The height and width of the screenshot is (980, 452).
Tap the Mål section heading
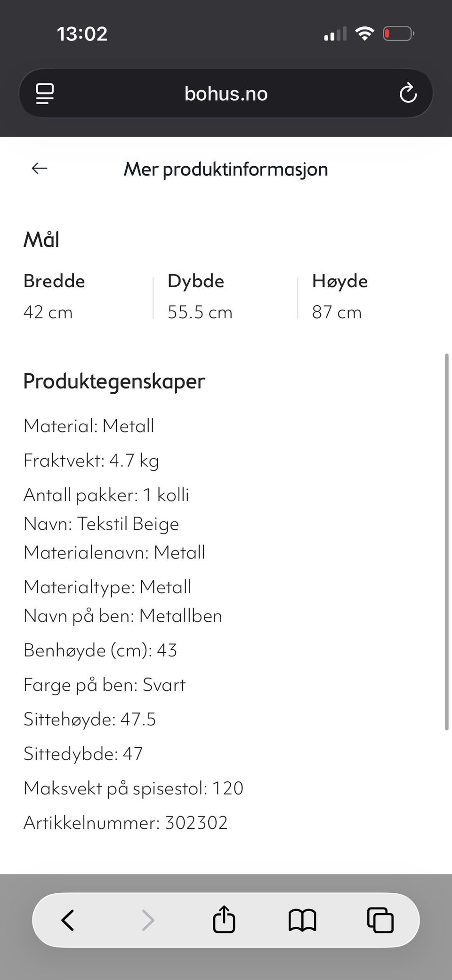click(x=41, y=239)
